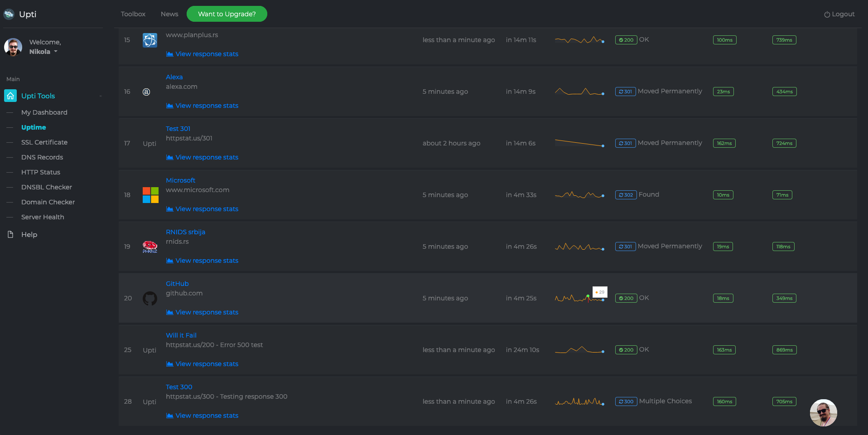Viewport: 868px width, 435px height.
Task: Open DNS Records tool
Action: pyautogui.click(x=42, y=157)
